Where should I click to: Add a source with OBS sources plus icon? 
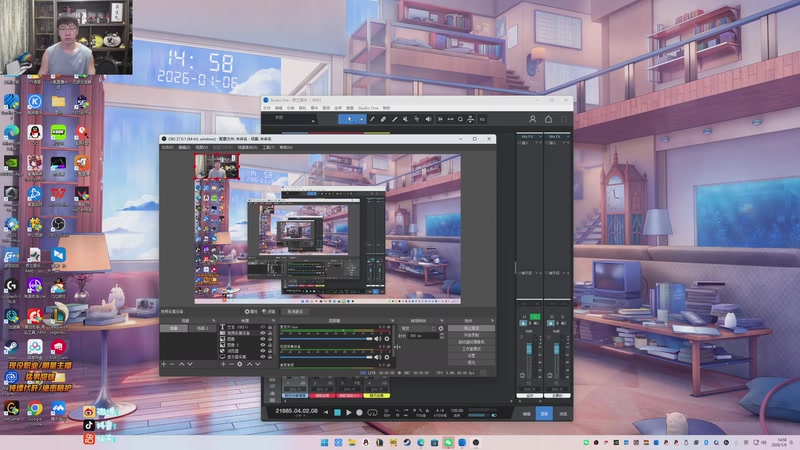(x=223, y=364)
